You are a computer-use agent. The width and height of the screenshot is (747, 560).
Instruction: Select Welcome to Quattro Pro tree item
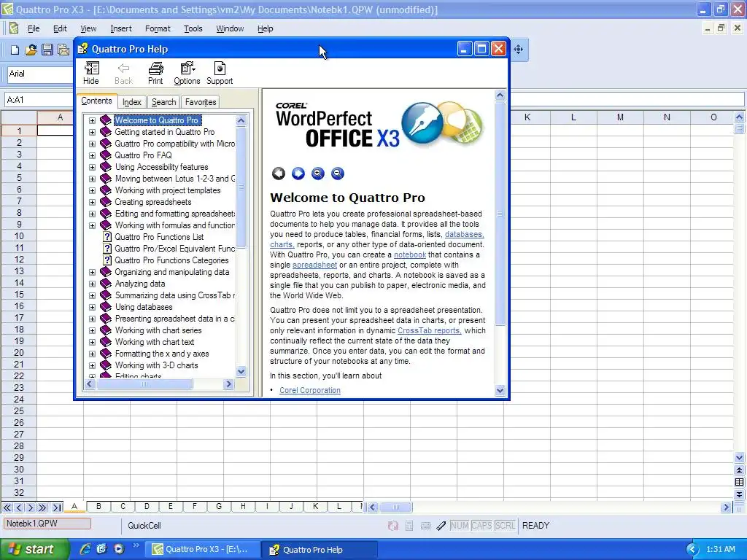156,120
